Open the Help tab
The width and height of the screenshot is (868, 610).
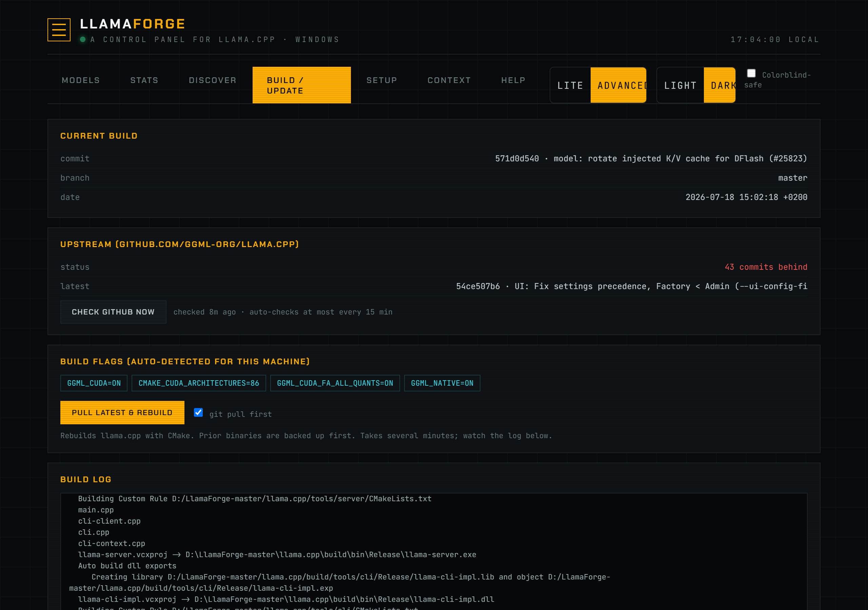coord(513,80)
